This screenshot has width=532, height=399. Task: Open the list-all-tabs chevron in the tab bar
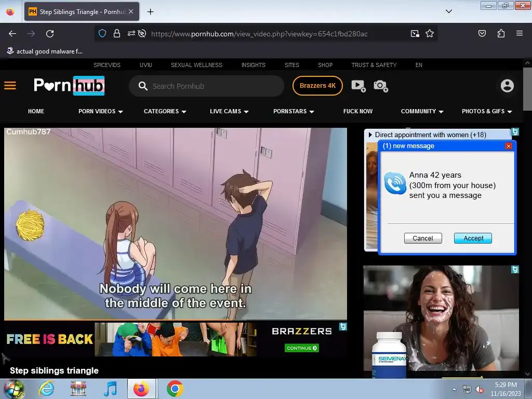[x=448, y=11]
